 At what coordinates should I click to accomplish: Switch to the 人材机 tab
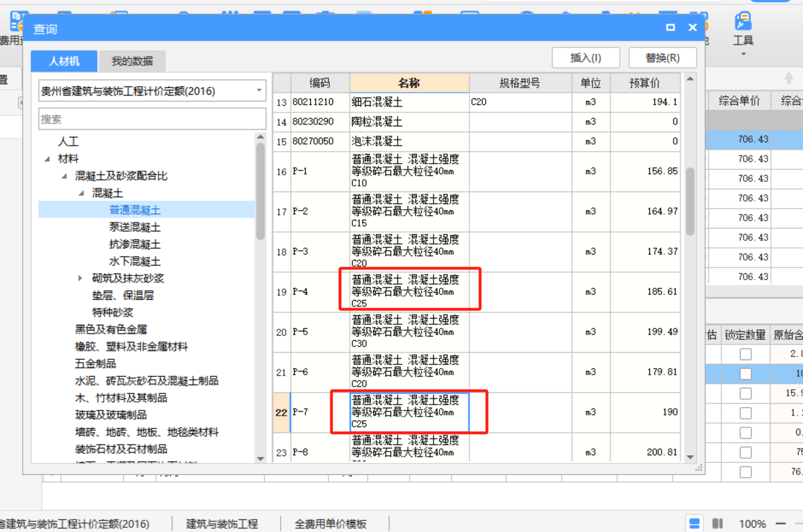[x=64, y=61]
